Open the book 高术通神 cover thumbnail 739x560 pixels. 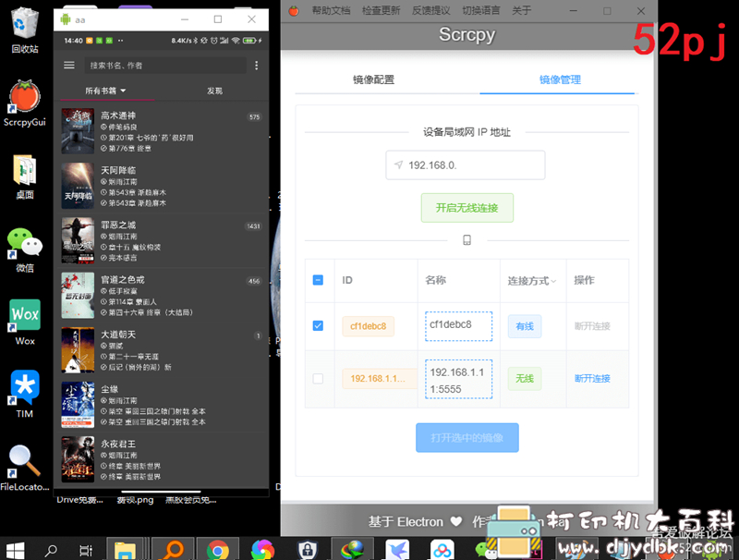pos(78,131)
